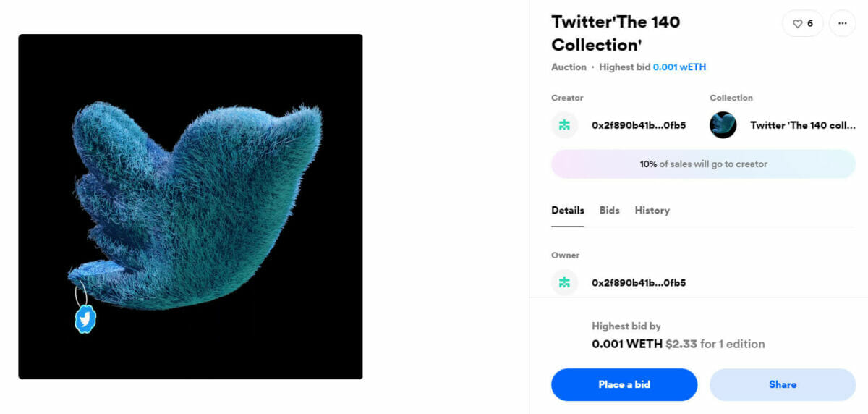Click the NFT title Twitter'The 140 Collection'

point(616,33)
